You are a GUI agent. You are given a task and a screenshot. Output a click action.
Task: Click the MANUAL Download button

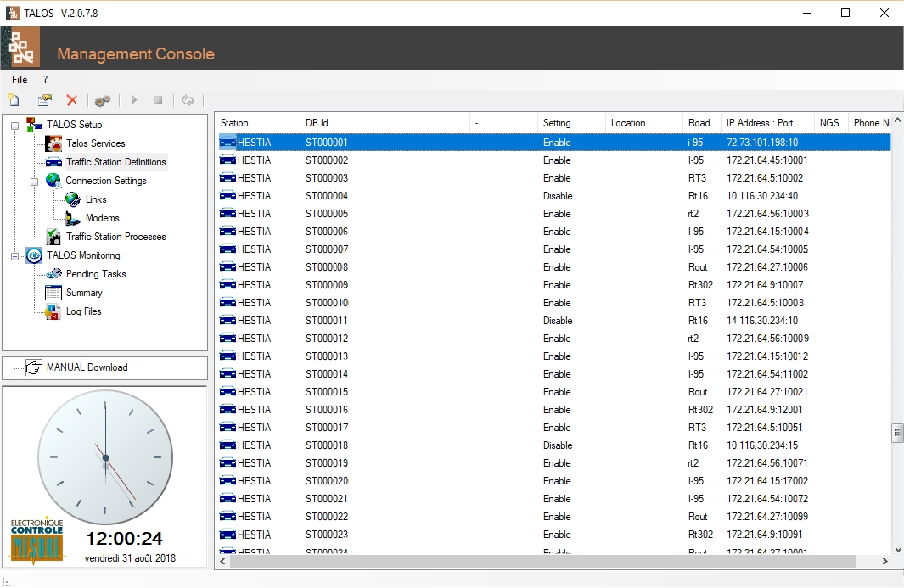[104, 367]
